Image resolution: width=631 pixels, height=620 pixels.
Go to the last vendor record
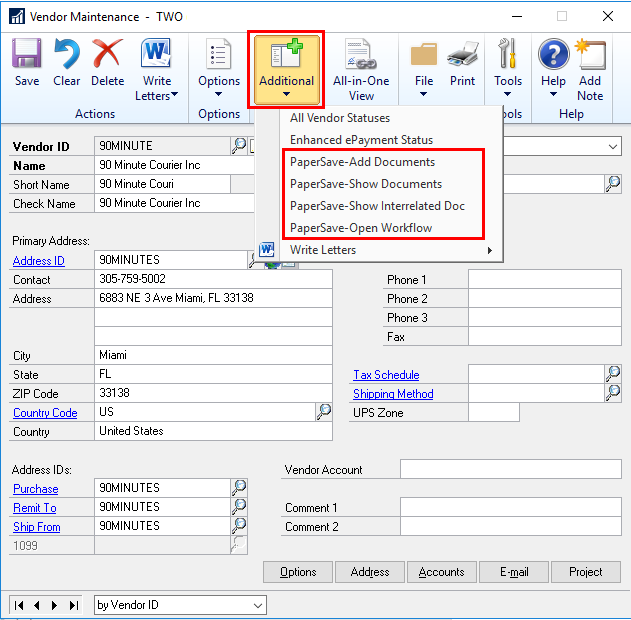click(x=74, y=605)
